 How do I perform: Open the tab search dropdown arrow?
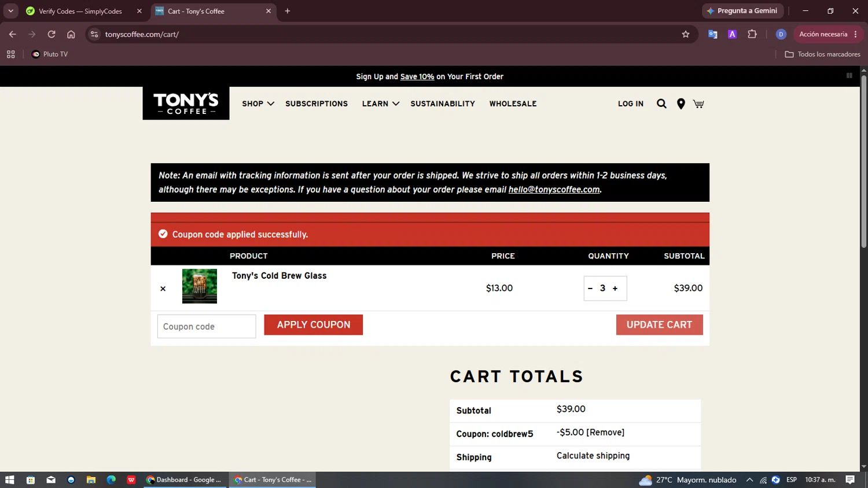pos(10,11)
